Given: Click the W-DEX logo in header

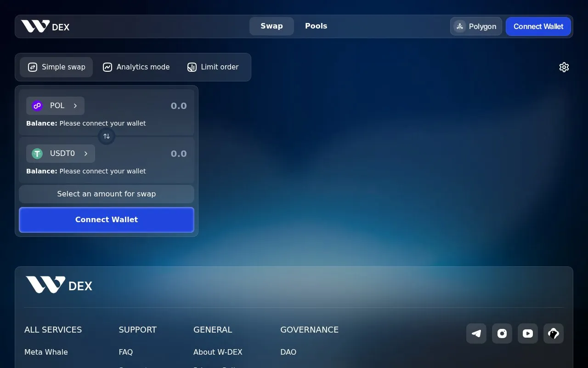Looking at the screenshot, I should [x=45, y=27].
